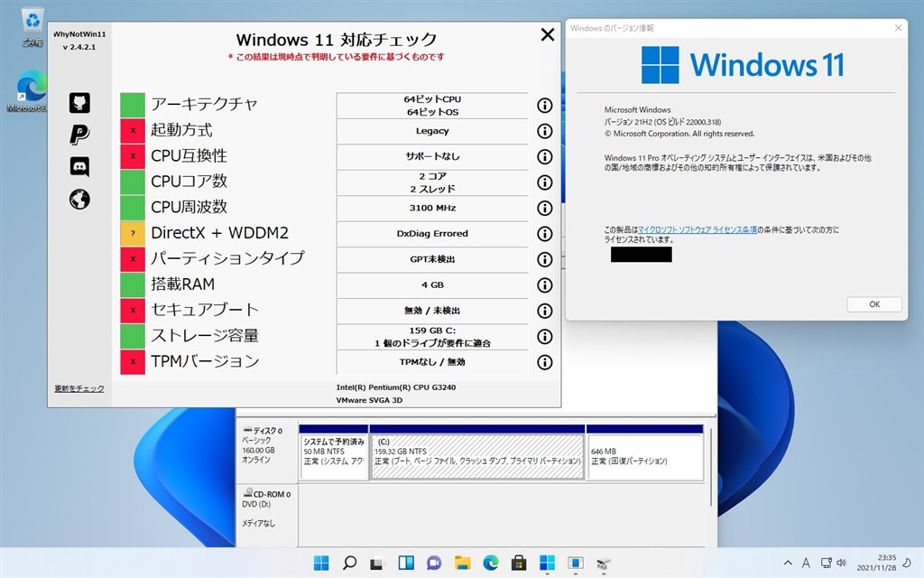Screen dimensions: 924x578
Task: Open the Recycle Bin desktop icon
Action: [x=32, y=28]
